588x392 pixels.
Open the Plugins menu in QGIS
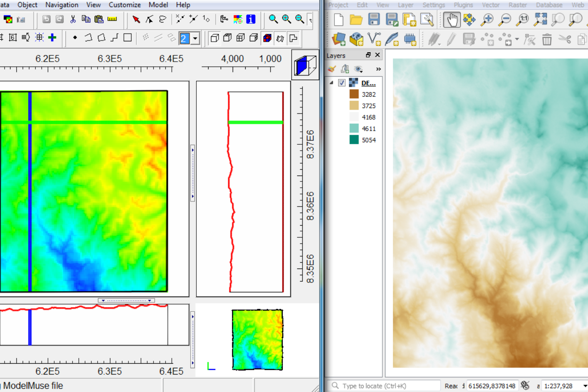click(463, 5)
